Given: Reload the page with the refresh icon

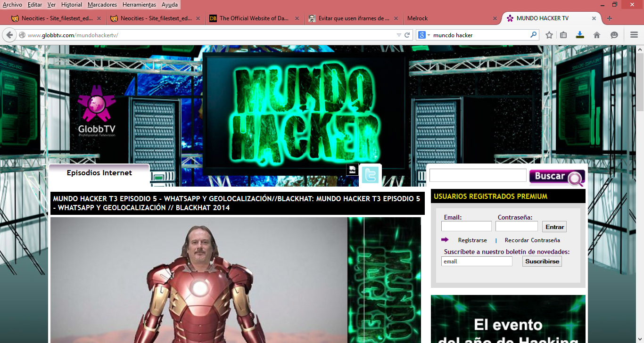Looking at the screenshot, I should [x=407, y=35].
